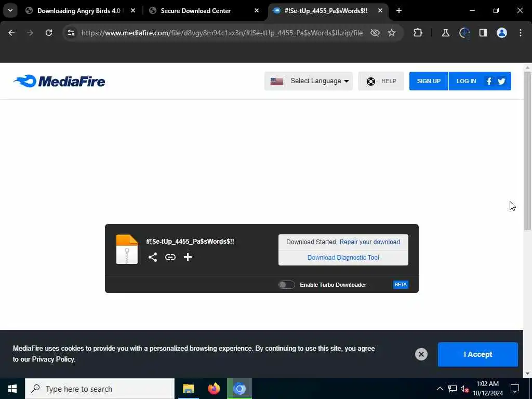Enable the Turbo Downloader toggle
The image size is (532, 399).
[287, 285]
